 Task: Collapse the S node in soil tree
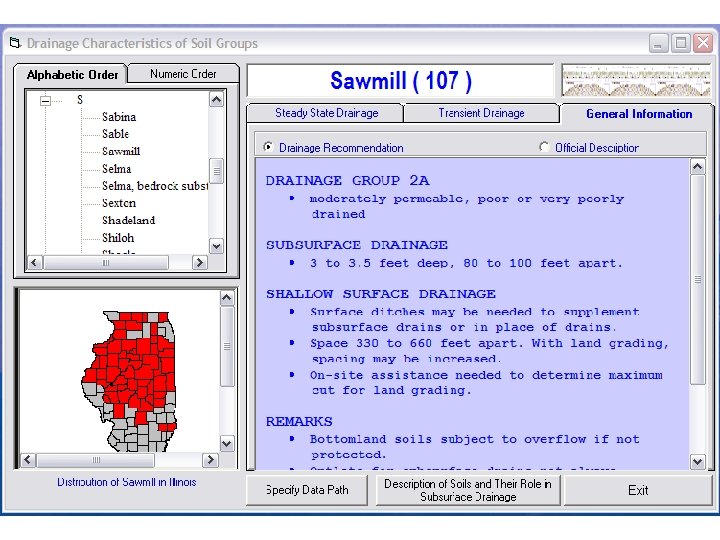45,100
